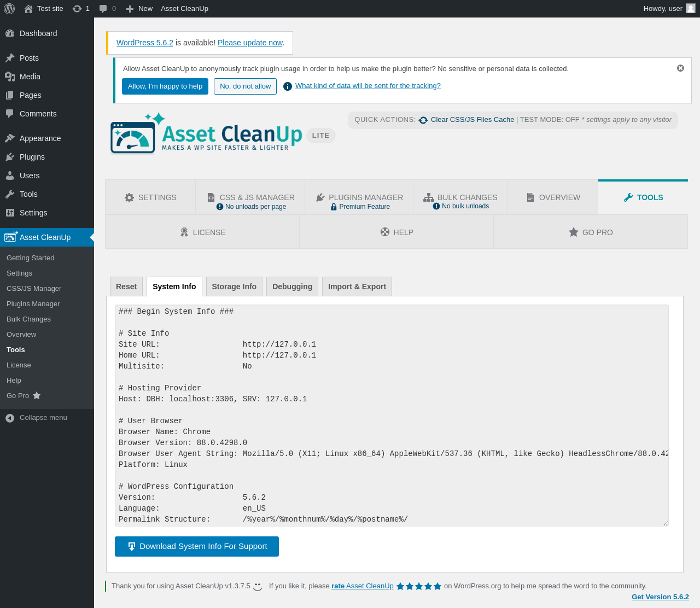The image size is (700, 608).
Task: Open the PLUGINS MANAGER tab
Action: (359, 197)
